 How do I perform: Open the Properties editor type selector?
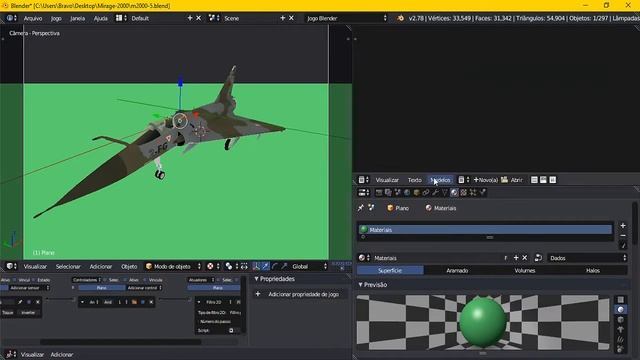click(364, 192)
